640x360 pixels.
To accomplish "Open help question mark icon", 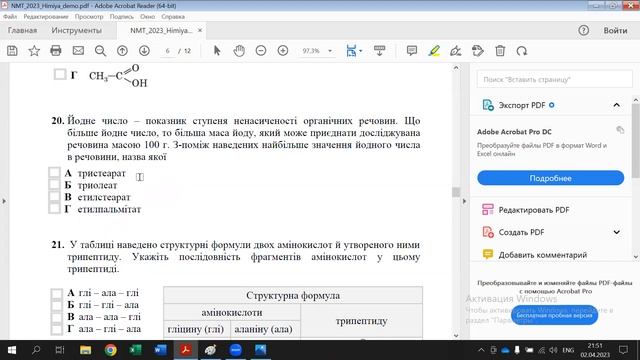I will click(584, 30).
